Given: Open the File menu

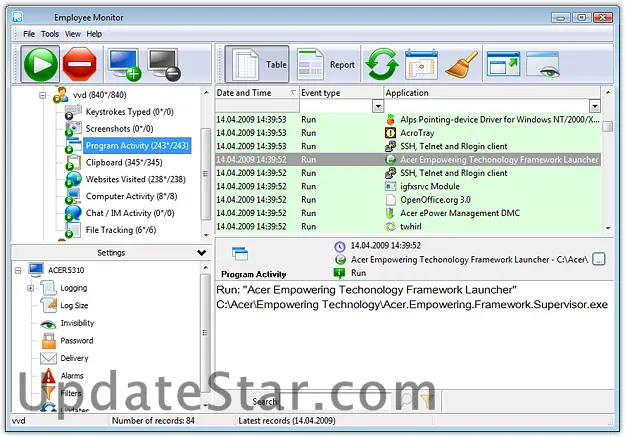Looking at the screenshot, I should pos(29,34).
